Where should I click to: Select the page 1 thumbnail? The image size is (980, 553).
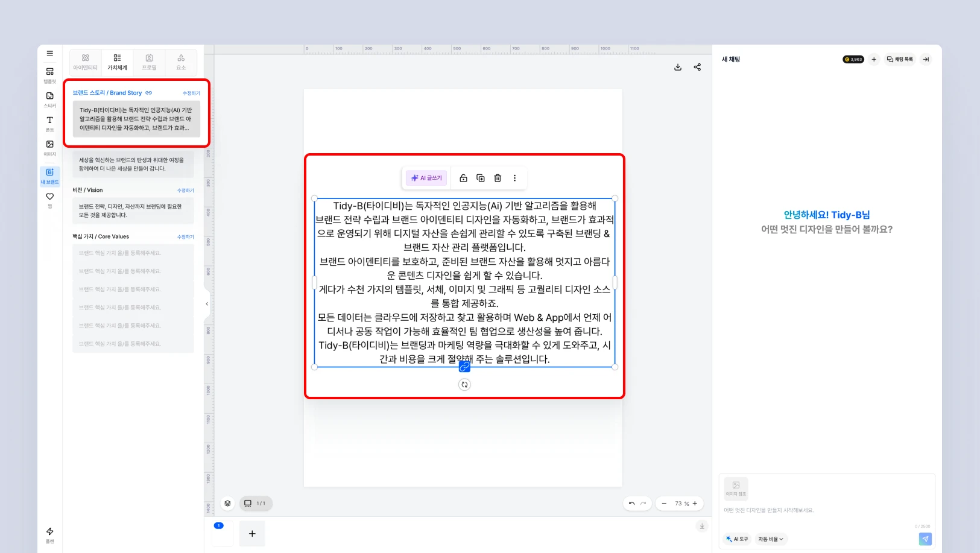(223, 534)
